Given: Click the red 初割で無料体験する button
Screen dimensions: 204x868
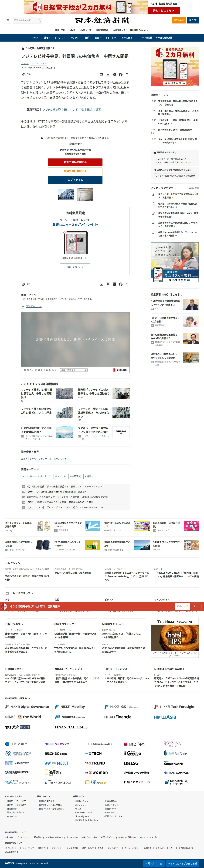Looking at the screenshot, I should tap(75, 162).
